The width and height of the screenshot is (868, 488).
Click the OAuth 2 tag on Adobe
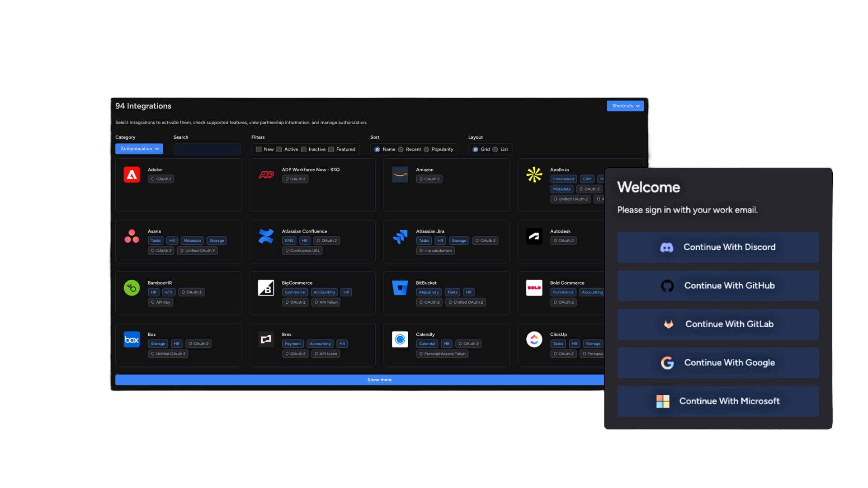click(x=161, y=179)
